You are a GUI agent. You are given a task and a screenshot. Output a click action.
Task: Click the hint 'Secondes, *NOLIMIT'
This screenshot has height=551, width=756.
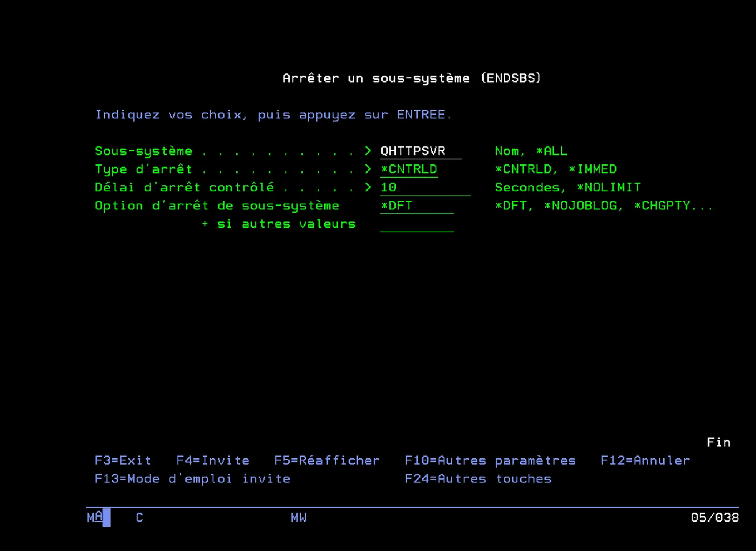pyautogui.click(x=568, y=187)
